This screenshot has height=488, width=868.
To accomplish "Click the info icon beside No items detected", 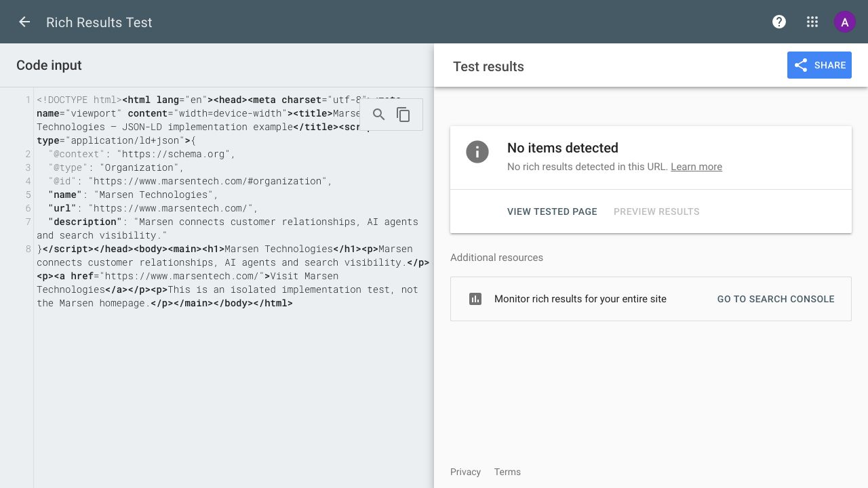I will click(477, 152).
